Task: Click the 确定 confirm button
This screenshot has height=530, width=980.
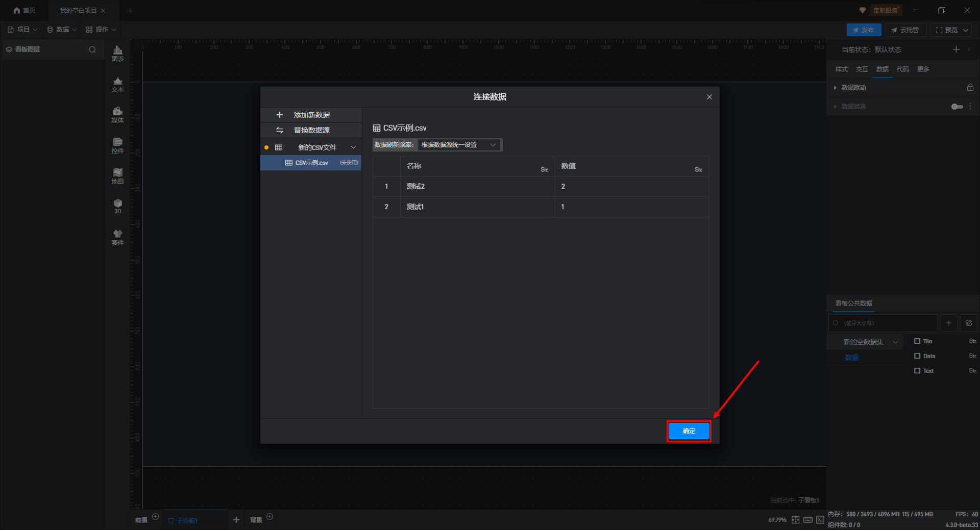Action: click(689, 431)
